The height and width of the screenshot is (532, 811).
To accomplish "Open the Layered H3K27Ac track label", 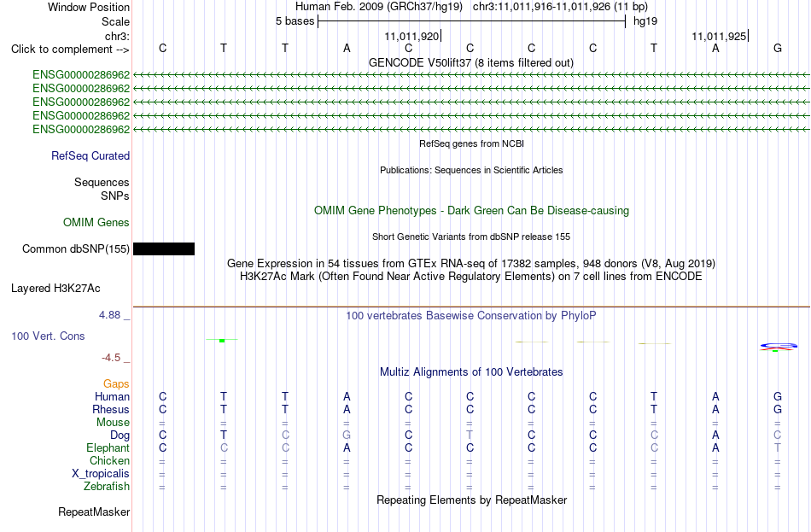I will [55, 289].
